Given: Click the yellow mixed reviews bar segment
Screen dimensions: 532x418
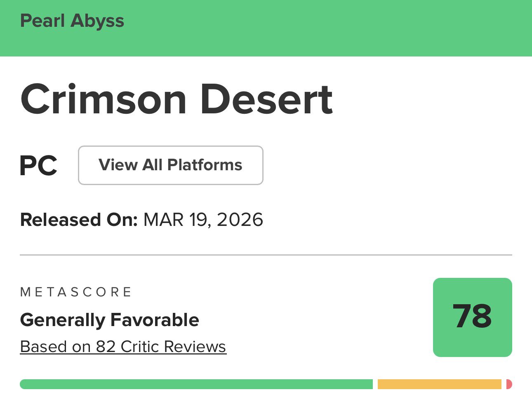Looking at the screenshot, I should tap(439, 384).
